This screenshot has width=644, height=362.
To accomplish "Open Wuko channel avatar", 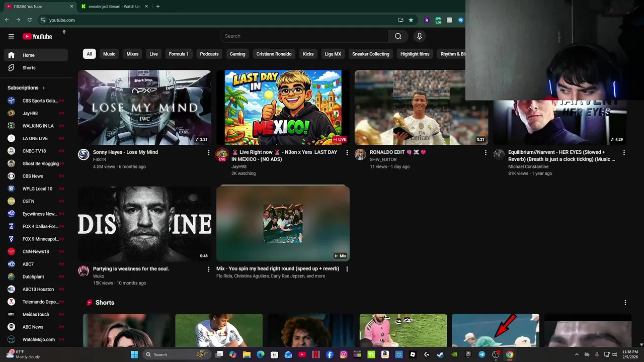I will click(x=84, y=271).
